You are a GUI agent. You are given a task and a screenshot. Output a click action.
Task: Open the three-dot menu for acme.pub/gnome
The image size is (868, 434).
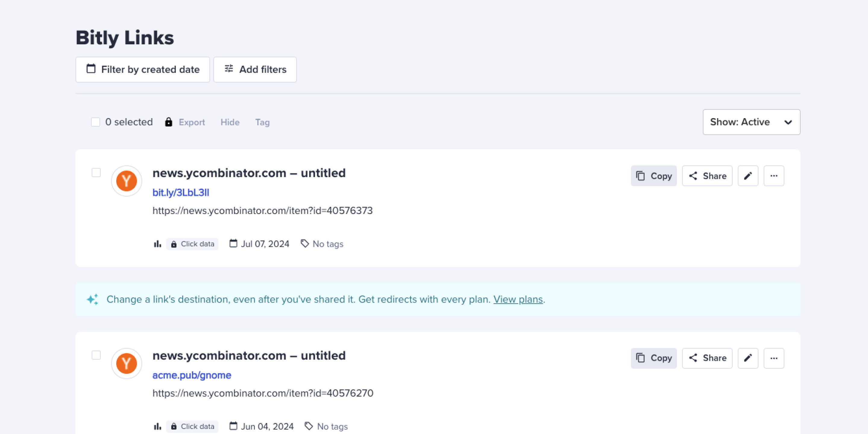point(774,358)
